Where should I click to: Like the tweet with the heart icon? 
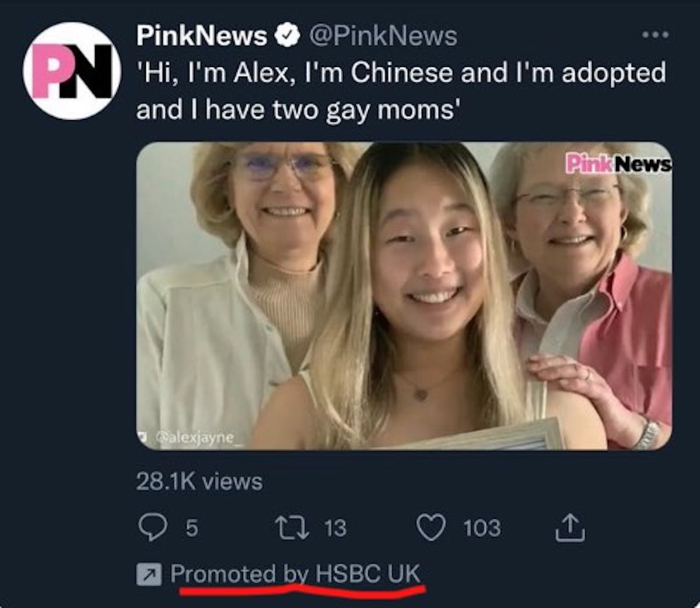[x=431, y=528]
